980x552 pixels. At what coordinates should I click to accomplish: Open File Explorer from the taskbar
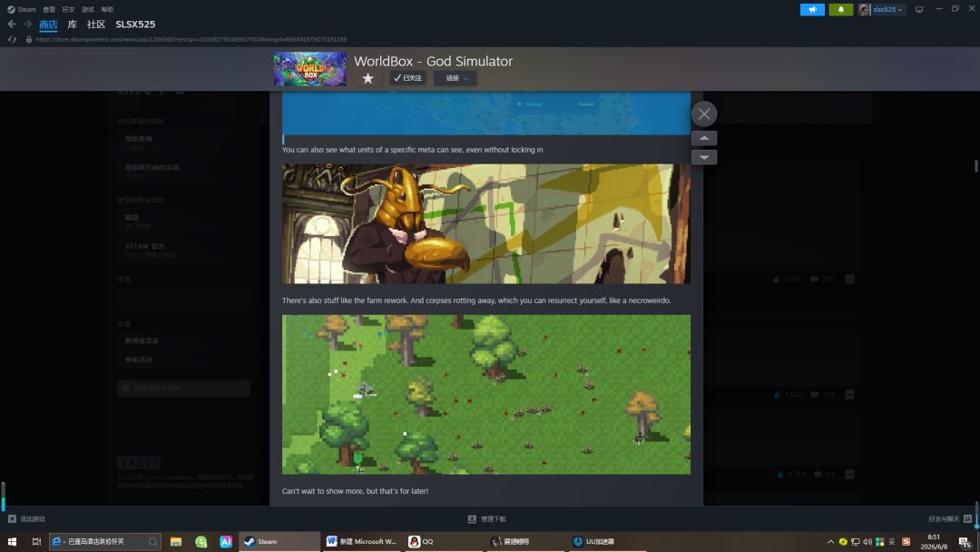pos(176,541)
